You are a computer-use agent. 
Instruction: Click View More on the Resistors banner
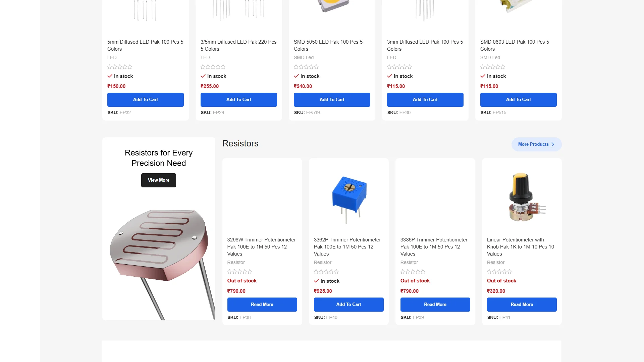click(159, 180)
